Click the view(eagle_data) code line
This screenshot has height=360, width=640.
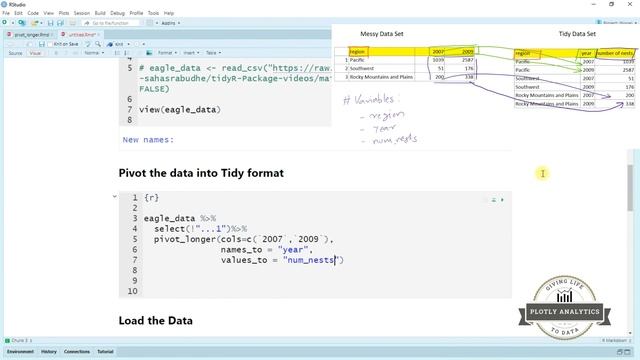pyautogui.click(x=180, y=109)
